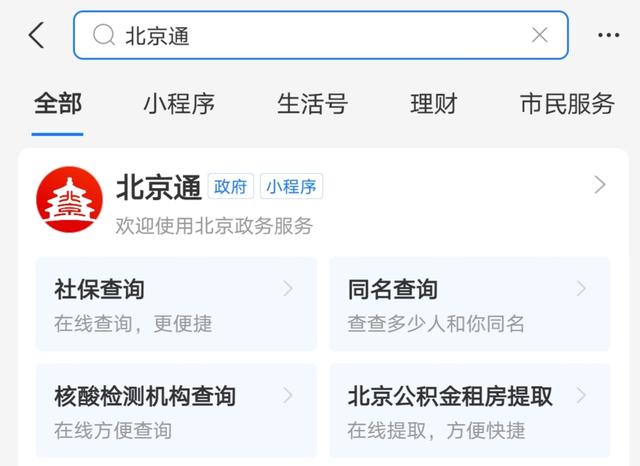Click chevron on 社保查询 card
This screenshot has width=640, height=466.
(288, 288)
